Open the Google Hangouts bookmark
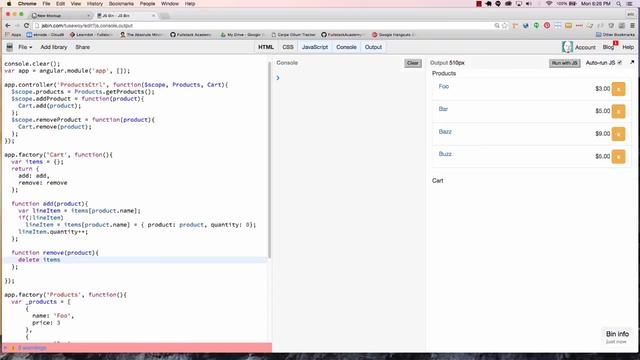This screenshot has width=640, height=360. tap(392, 35)
